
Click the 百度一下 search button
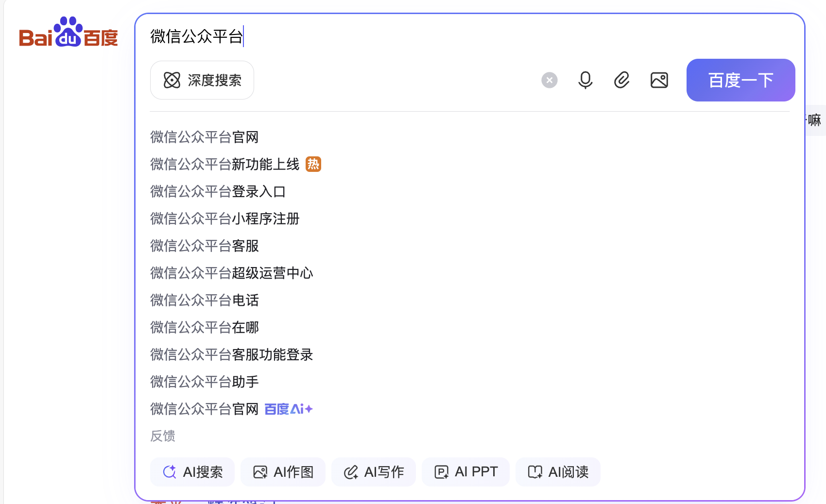740,80
